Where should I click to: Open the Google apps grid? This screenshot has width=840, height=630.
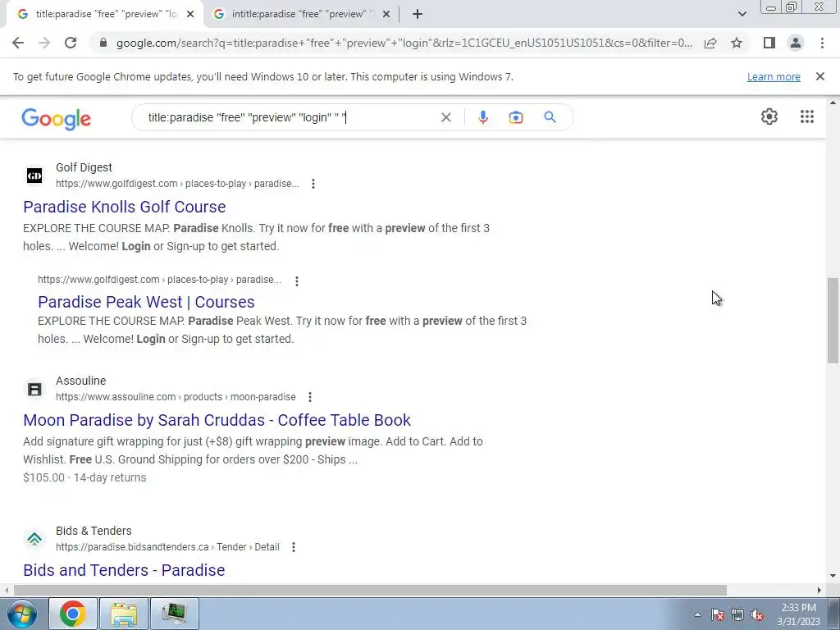click(x=807, y=116)
